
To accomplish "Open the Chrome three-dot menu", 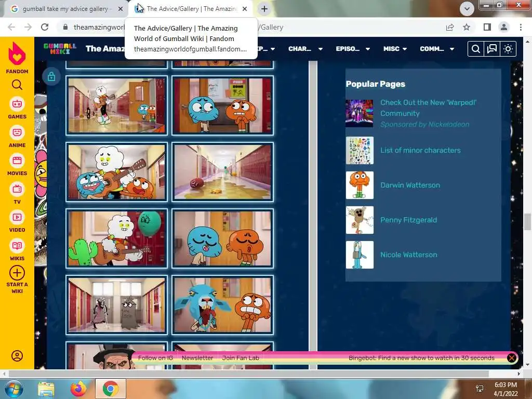I will pos(521,27).
